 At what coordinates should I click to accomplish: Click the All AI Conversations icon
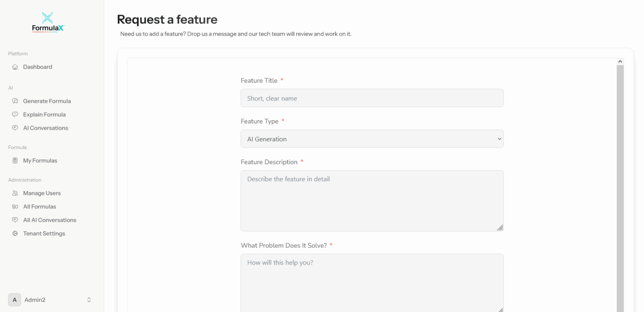click(x=15, y=220)
